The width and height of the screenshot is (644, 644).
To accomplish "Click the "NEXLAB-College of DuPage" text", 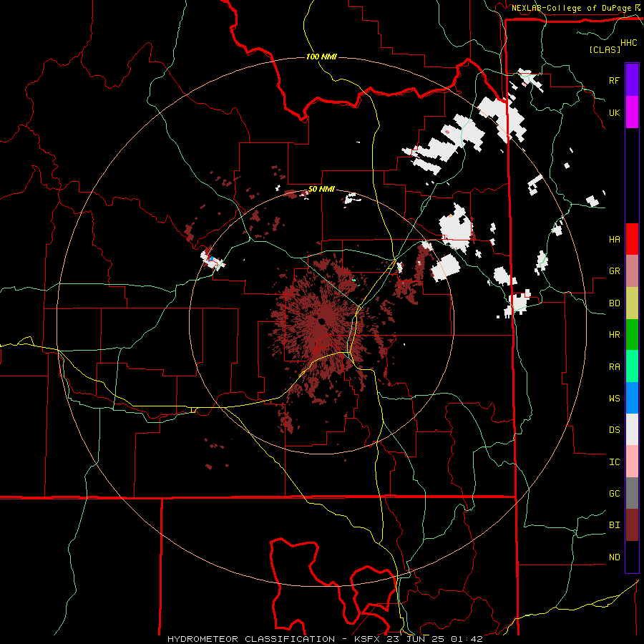I will [571, 8].
